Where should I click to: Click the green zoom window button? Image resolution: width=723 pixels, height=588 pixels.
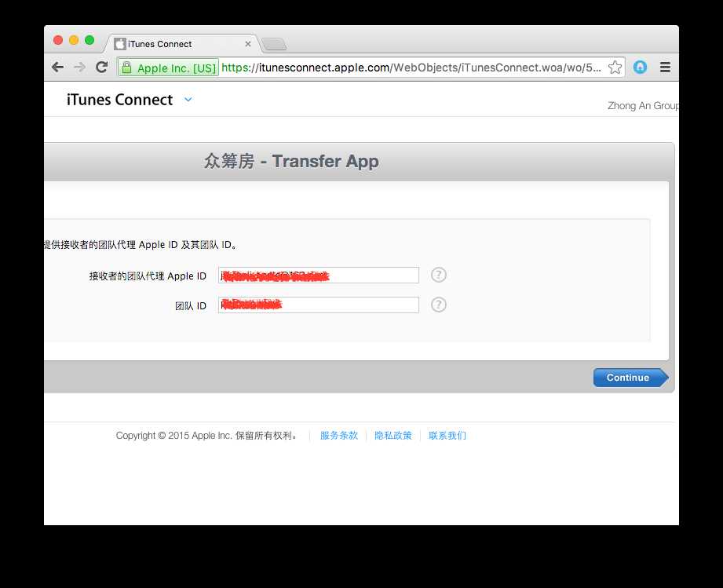click(x=89, y=40)
